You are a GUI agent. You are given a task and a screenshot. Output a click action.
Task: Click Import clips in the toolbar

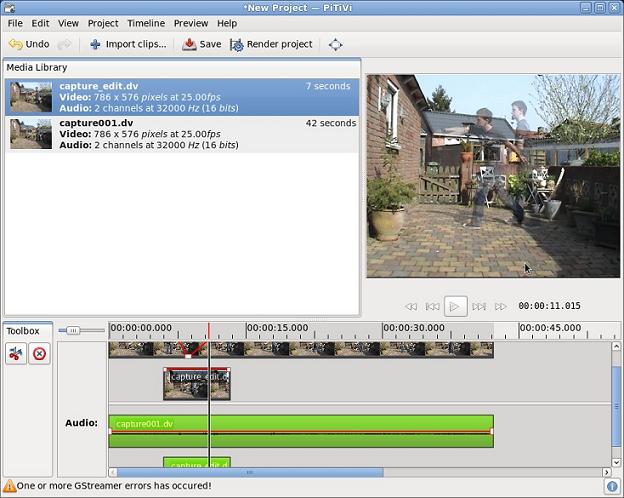128,44
